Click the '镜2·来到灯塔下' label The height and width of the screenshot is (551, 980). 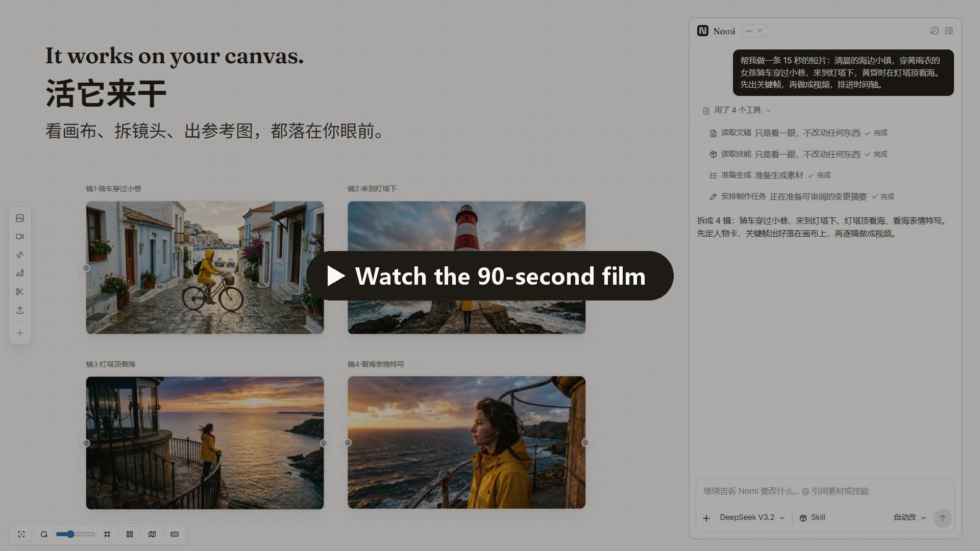coord(372,189)
